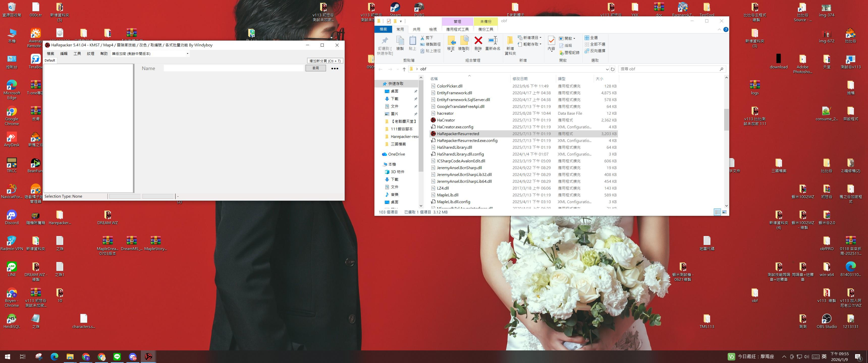Click Select all (全選) in ribbon

591,38
